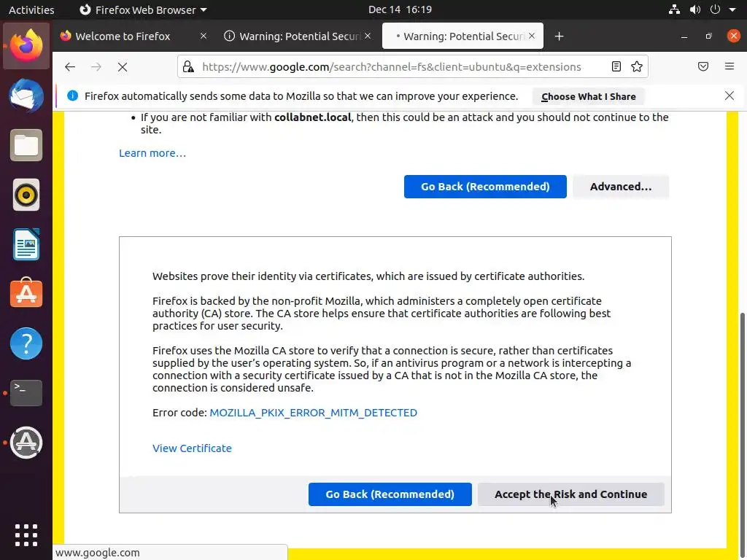Open the Help icon in the dock

[x=26, y=343]
